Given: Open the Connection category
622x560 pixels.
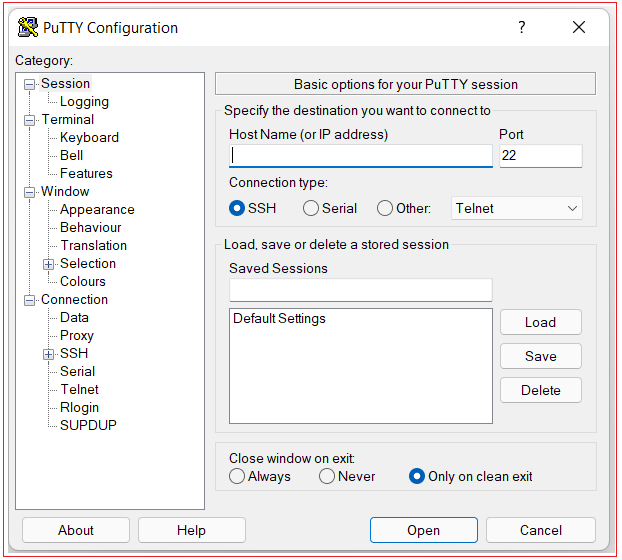Looking at the screenshot, I should click(x=75, y=299).
